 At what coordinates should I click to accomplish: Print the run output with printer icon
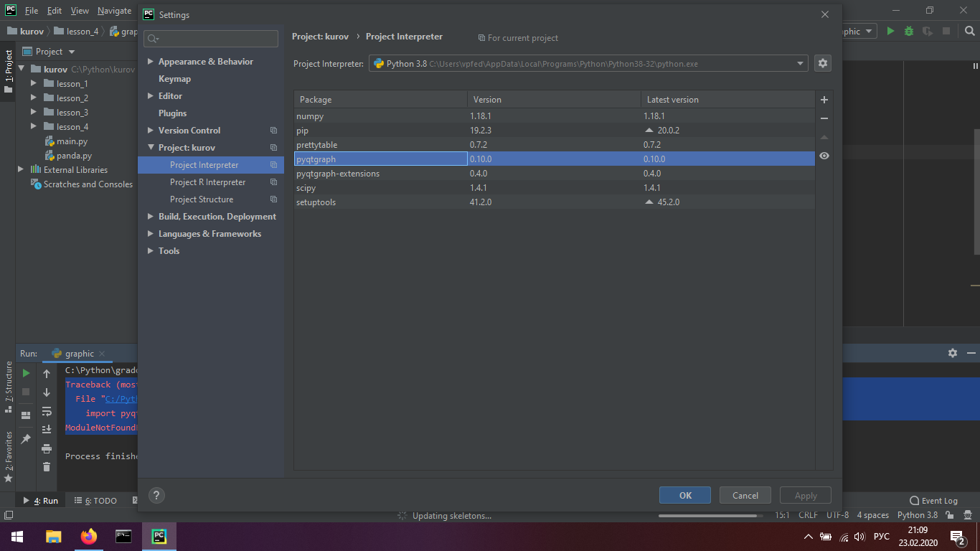(x=47, y=448)
